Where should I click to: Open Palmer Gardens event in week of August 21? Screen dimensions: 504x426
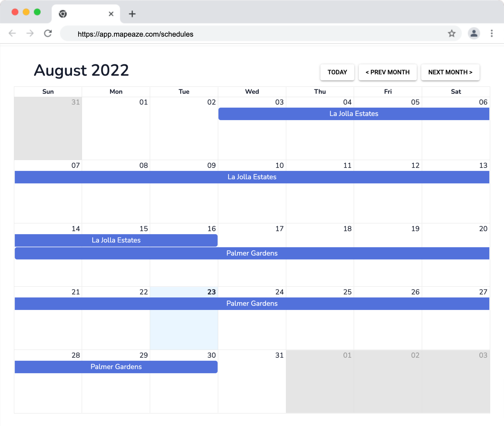tap(252, 304)
